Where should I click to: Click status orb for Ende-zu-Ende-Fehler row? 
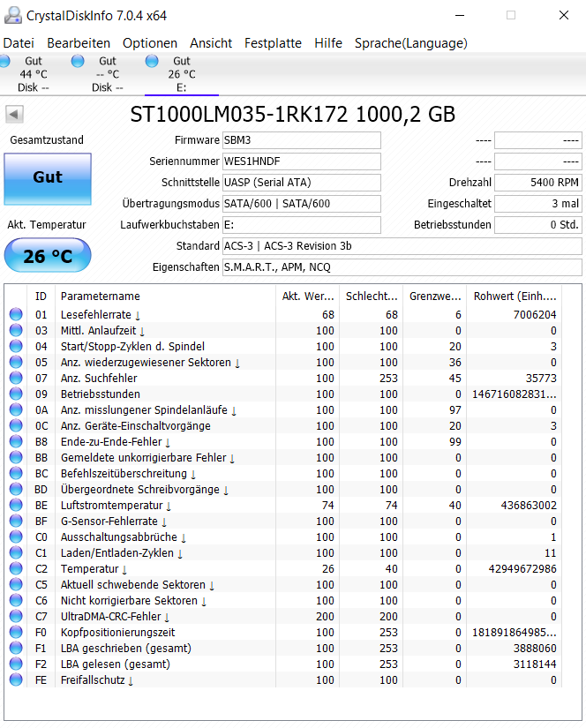click(16, 441)
